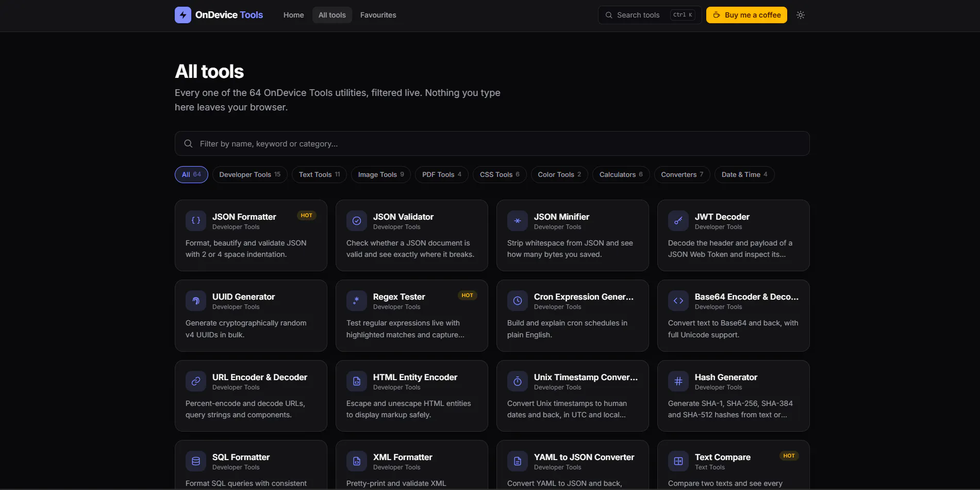Open the JWT Decoder tool title
Screen dimensions: 980x490
[722, 217]
